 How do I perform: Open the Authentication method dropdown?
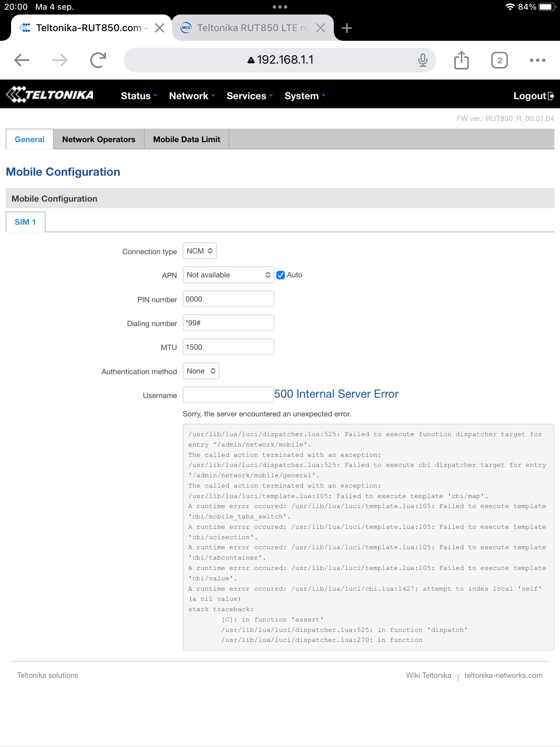[x=201, y=371]
